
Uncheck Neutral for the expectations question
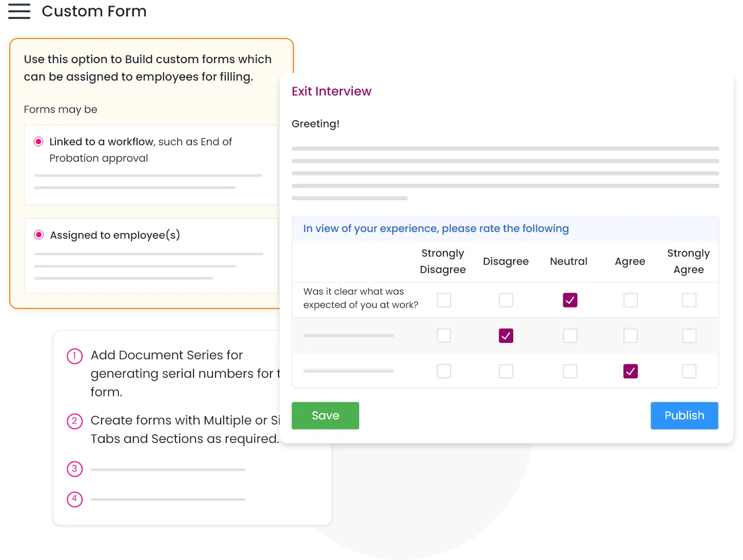570,300
